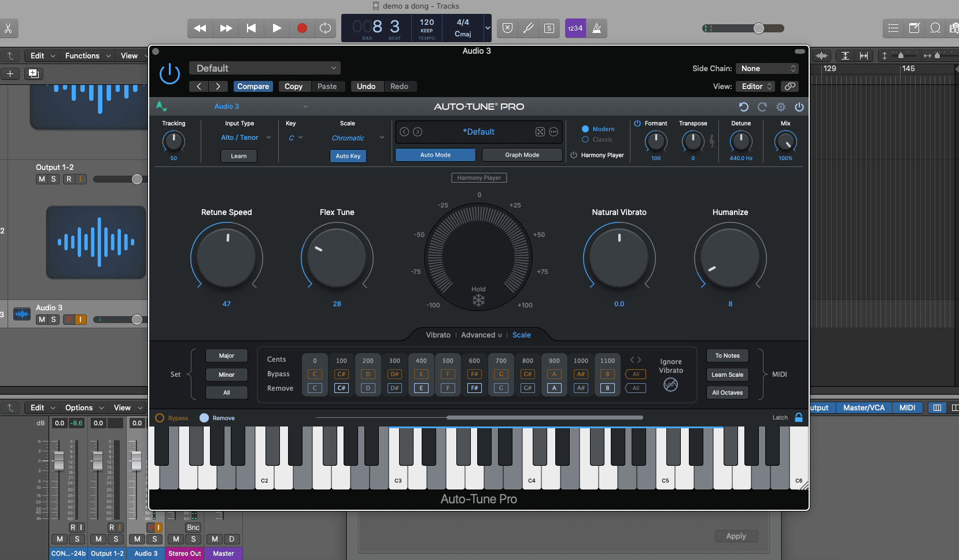Viewport: 959px width, 560px height.
Task: Play the C3 key on the virtual keyboard
Action: [x=398, y=474]
